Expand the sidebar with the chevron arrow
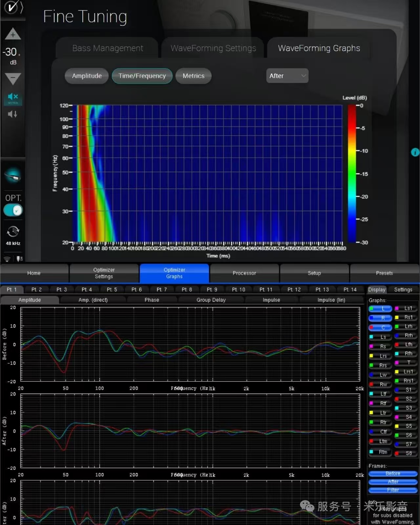420x525 pixels. 22,7
